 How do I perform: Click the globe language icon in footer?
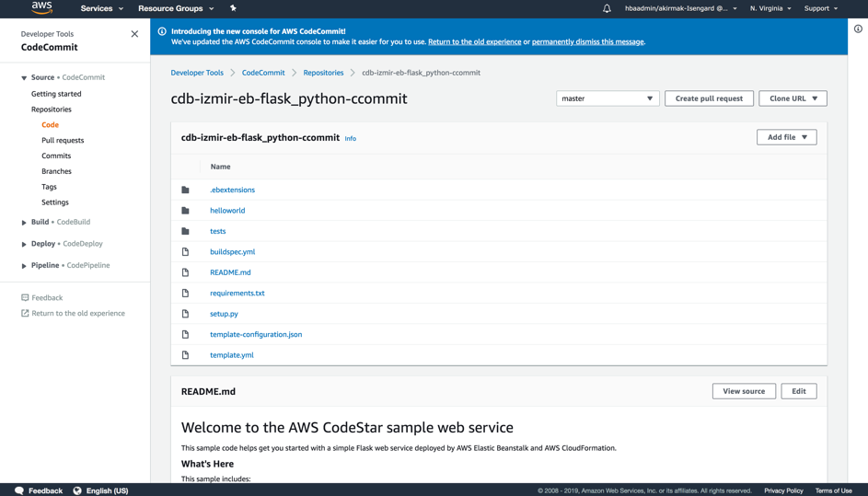point(77,490)
